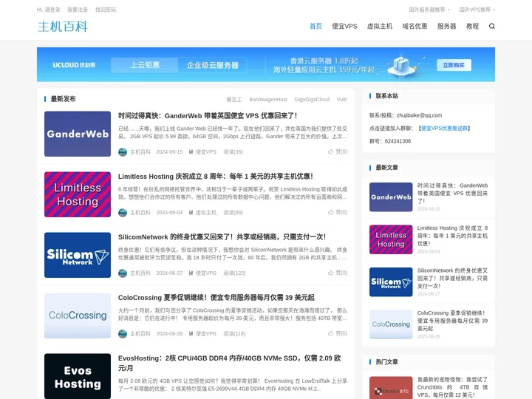
Task: Click ColoCrossing thumbnail in sidebar
Action: [391, 324]
